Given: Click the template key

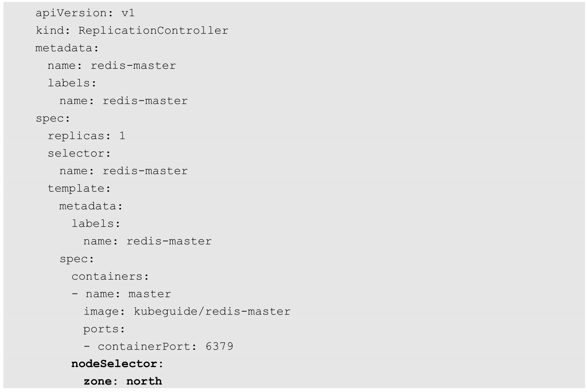Looking at the screenshot, I should coord(76,188).
